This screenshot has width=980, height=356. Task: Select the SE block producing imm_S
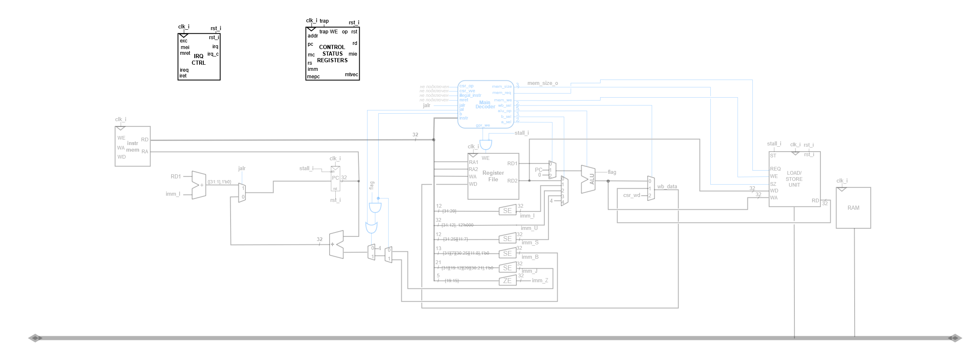pos(507,239)
